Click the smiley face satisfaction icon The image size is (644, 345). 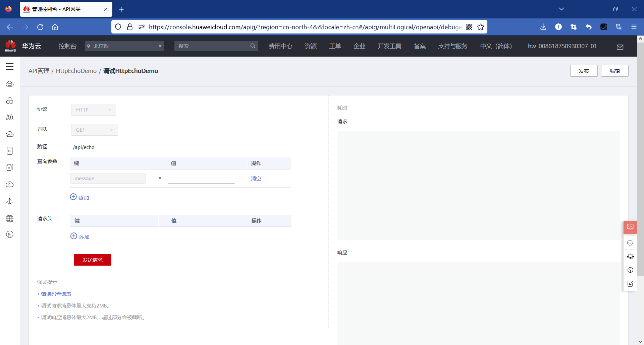(630, 243)
